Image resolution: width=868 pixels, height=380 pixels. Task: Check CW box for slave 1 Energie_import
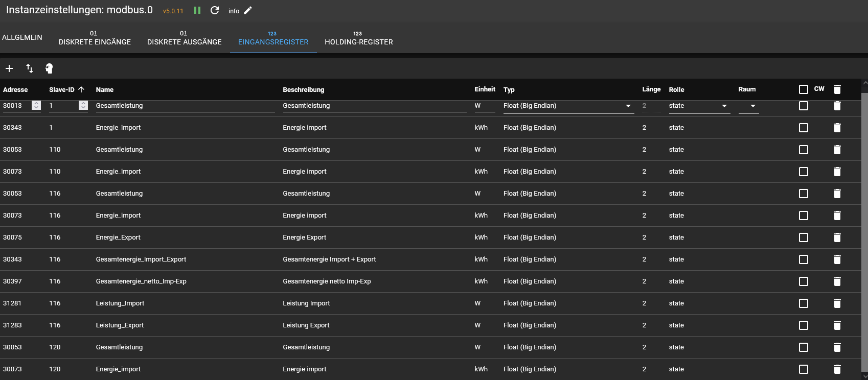coord(804,128)
